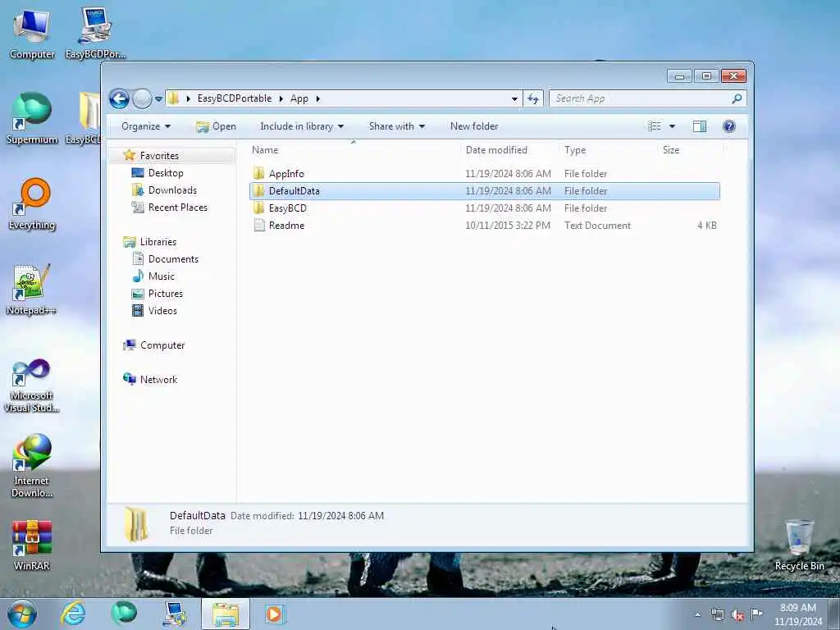Open Favorites in navigation pane
840x630 pixels.
click(159, 156)
